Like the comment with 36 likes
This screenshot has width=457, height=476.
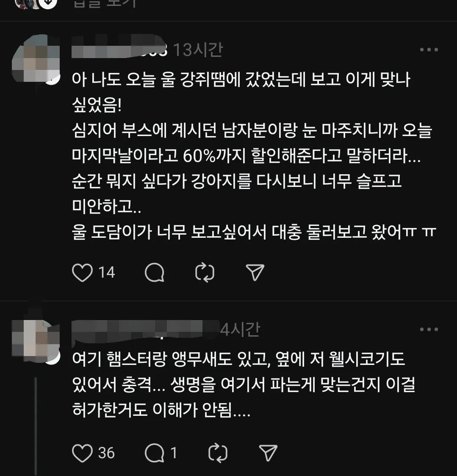[82, 453]
